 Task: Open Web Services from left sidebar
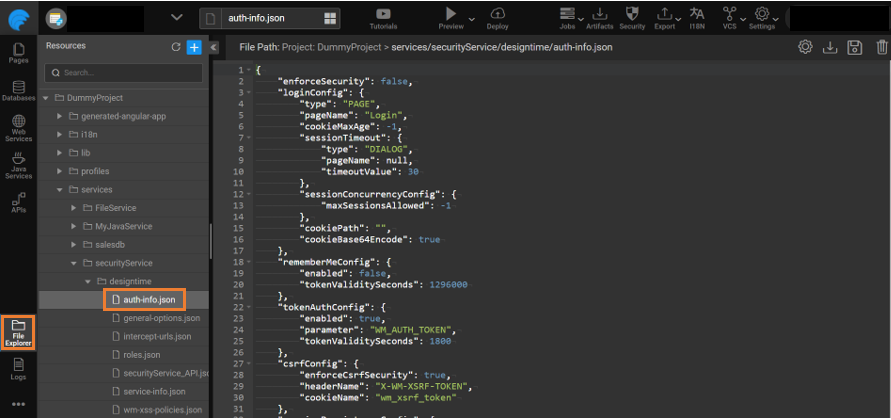[18, 129]
